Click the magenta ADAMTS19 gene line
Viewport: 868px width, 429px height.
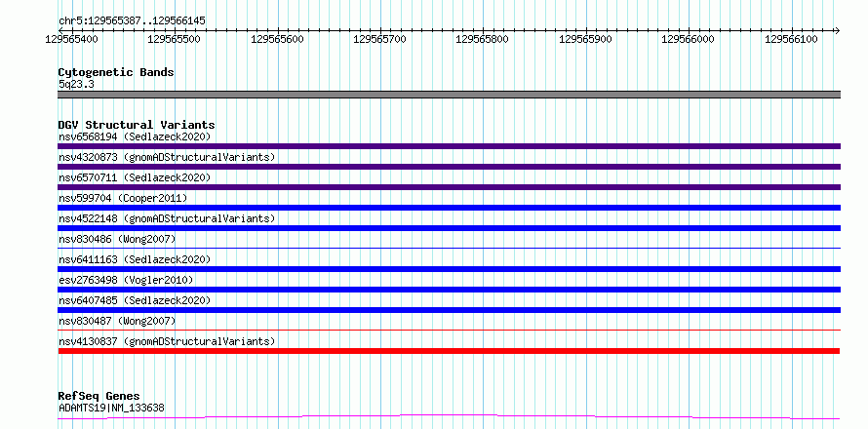click(449, 416)
